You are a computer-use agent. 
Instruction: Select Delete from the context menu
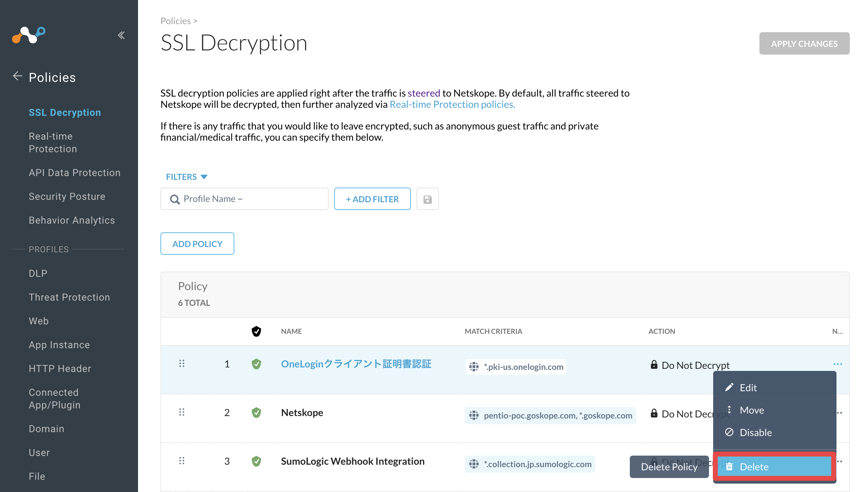(x=774, y=466)
